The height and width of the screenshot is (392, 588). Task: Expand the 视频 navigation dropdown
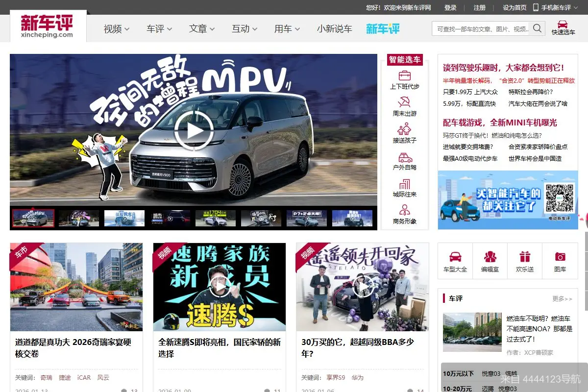click(x=116, y=29)
